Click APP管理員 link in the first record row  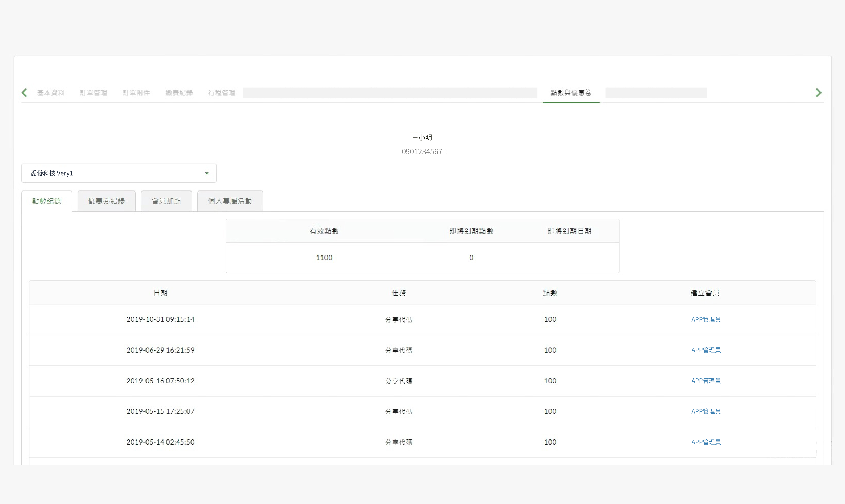tap(706, 319)
